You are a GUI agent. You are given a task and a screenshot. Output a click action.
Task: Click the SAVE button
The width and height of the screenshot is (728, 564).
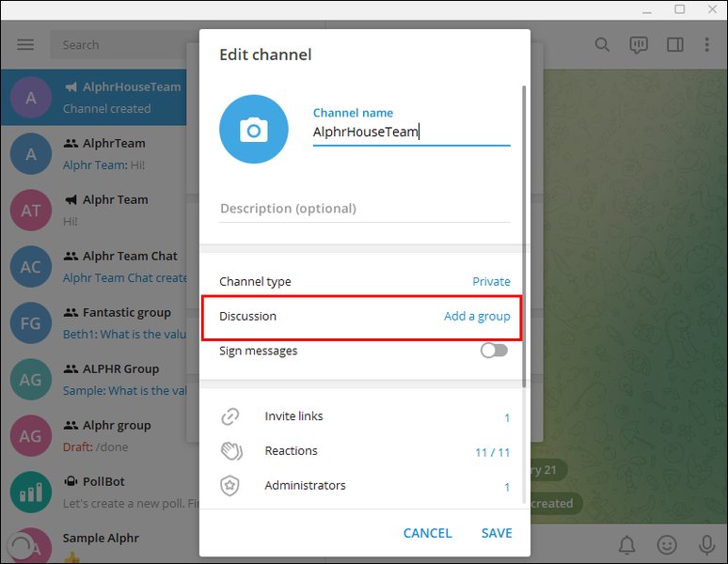[497, 533]
